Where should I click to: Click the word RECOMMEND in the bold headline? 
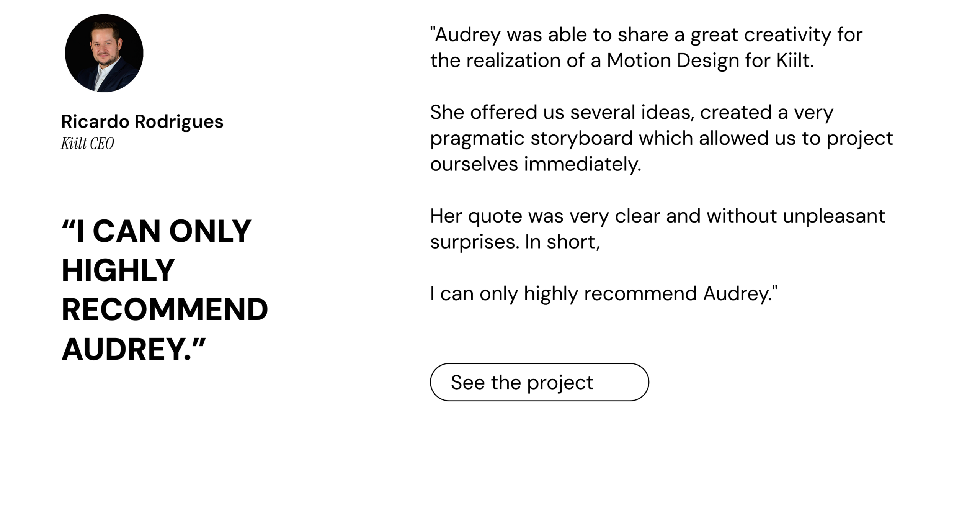pos(165,309)
